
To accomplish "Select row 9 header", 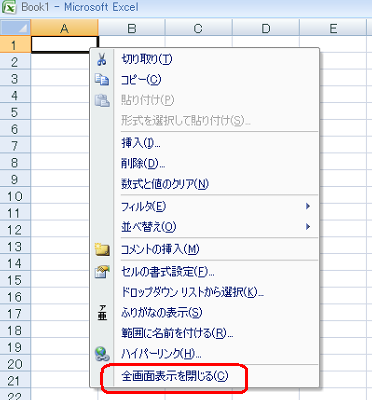I will [15, 179].
